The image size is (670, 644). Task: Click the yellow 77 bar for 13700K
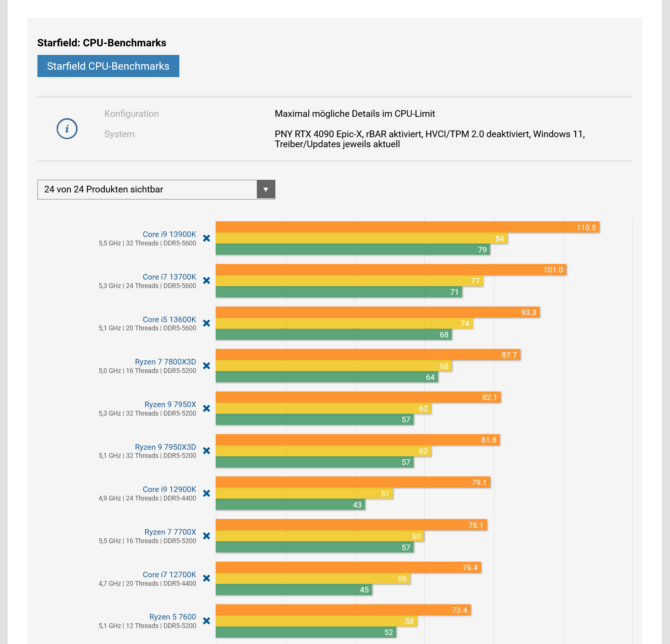(349, 281)
